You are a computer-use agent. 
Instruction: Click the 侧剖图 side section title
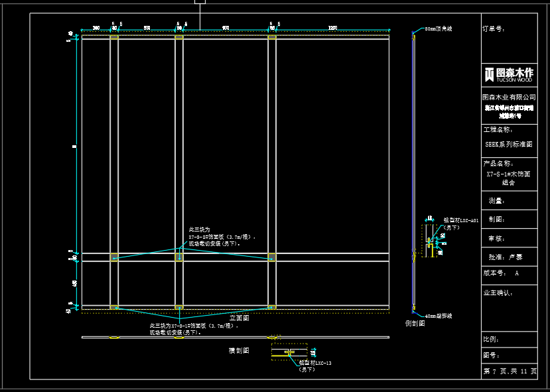415,324
